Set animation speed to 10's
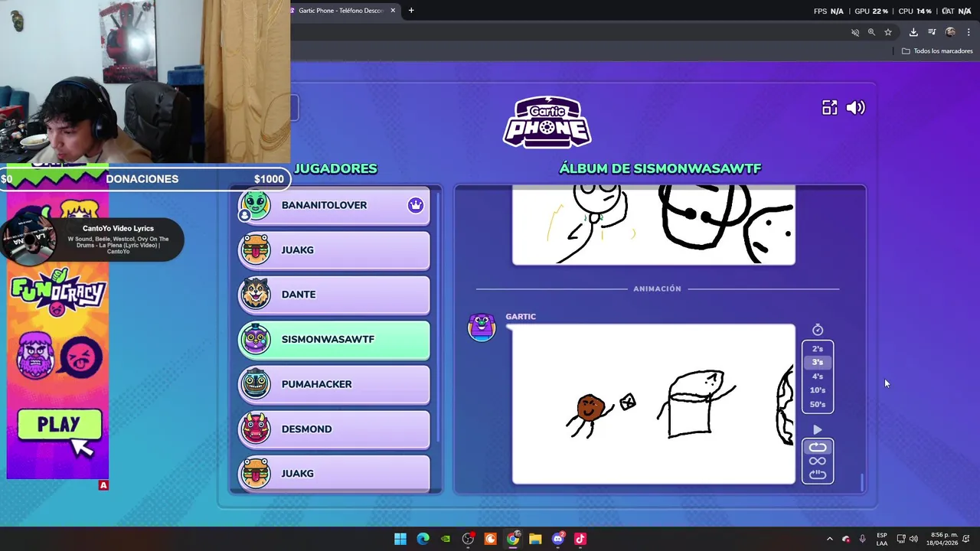Viewport: 980px width, 551px height. point(818,390)
